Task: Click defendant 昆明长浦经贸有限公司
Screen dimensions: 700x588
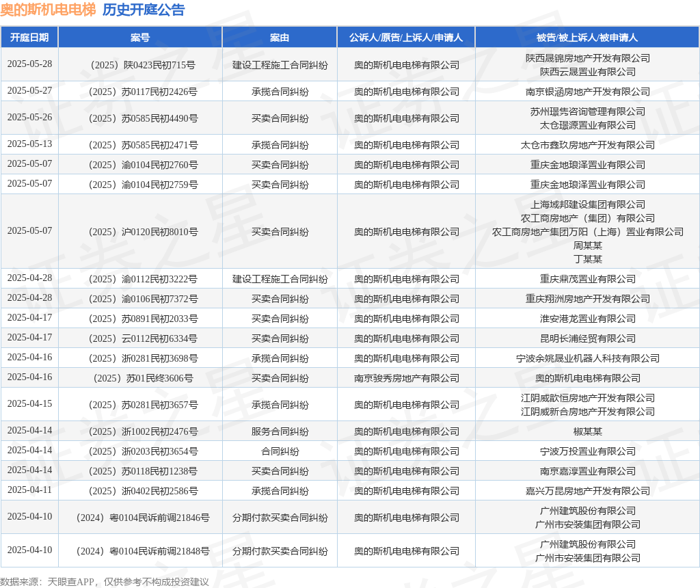Action: pos(587,339)
